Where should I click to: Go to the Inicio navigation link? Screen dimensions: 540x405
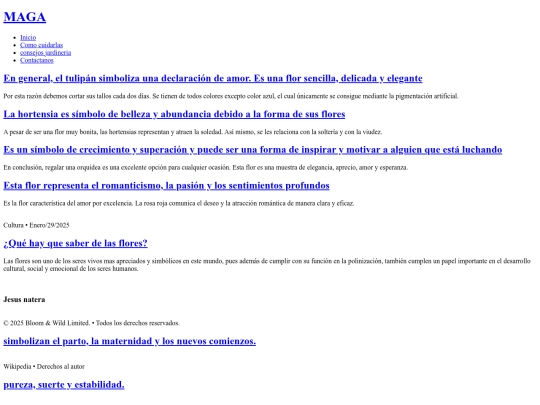click(28, 37)
